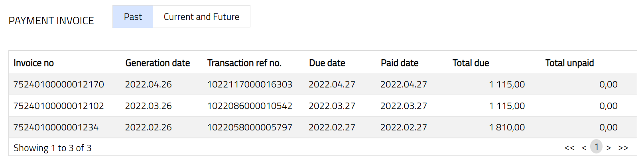Click the Total unpaid column header
Viewport: 644px width, 165px height.
click(x=569, y=63)
